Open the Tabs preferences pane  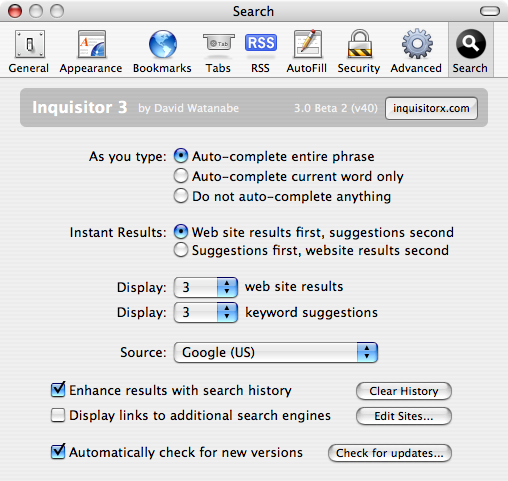pyautogui.click(x=218, y=51)
